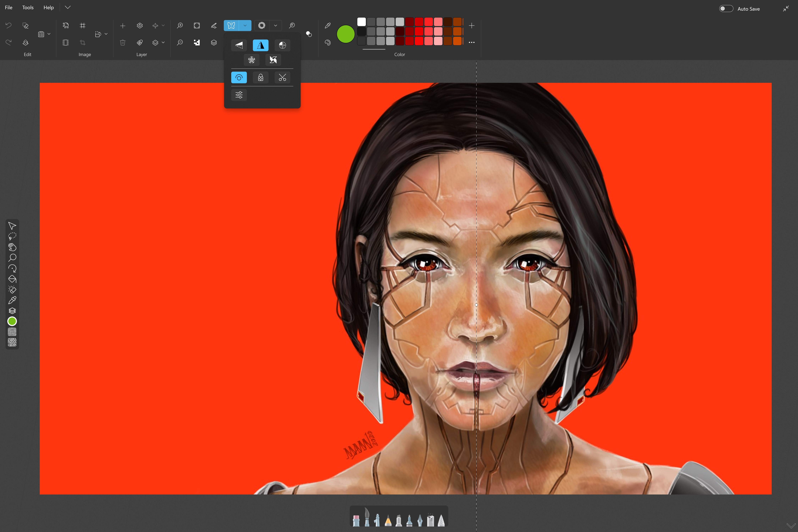Viewport: 798px width, 532px height.
Task: Open the Tools menu
Action: (27, 7)
